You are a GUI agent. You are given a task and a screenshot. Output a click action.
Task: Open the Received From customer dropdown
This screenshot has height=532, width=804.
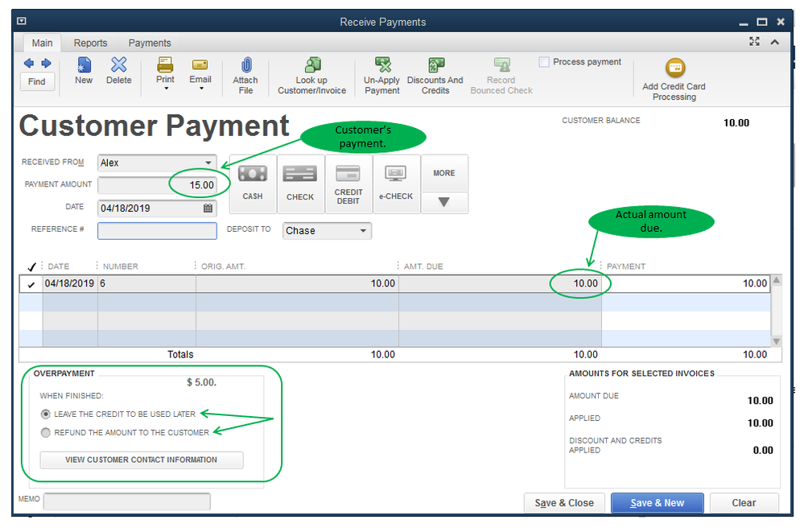(x=208, y=163)
